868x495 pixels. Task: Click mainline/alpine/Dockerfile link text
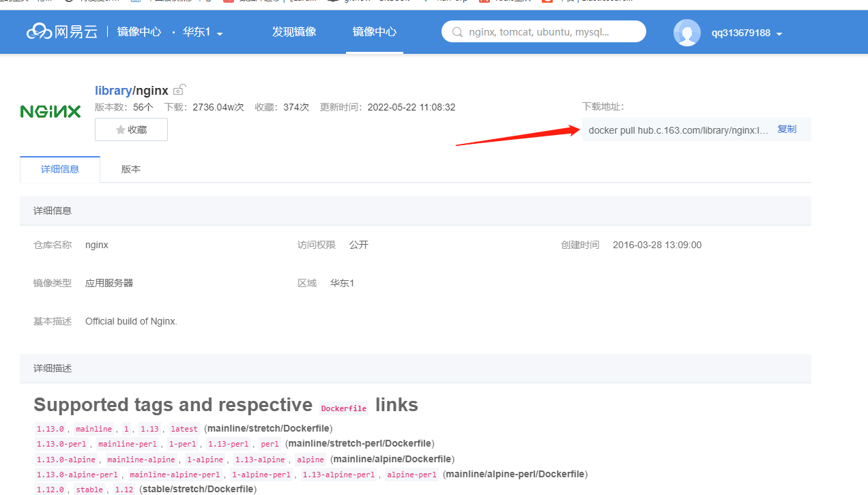coord(392,459)
